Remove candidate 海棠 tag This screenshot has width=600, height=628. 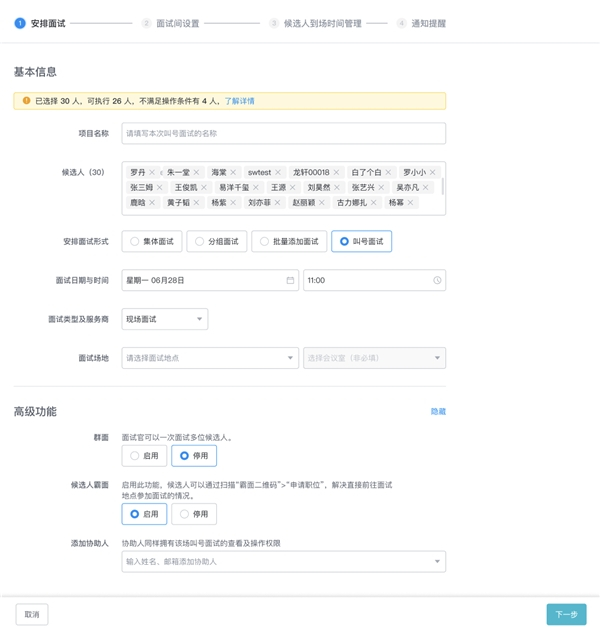[233, 172]
